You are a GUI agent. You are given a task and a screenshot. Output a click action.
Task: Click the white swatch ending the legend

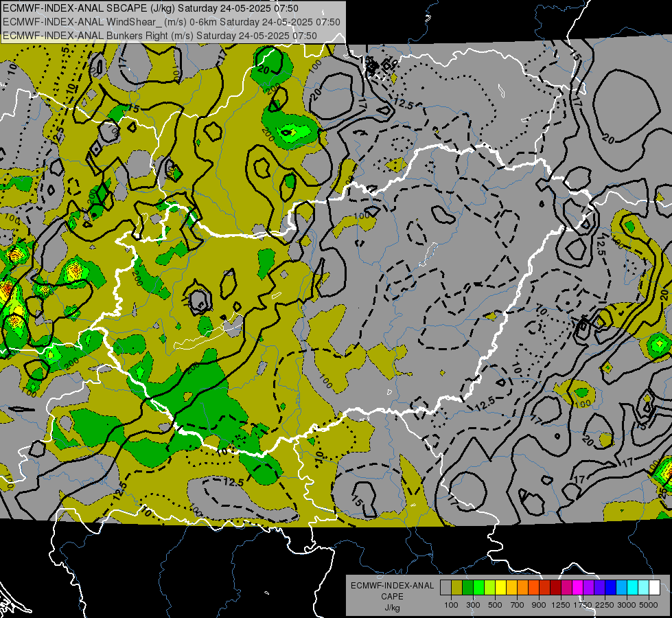(654, 588)
